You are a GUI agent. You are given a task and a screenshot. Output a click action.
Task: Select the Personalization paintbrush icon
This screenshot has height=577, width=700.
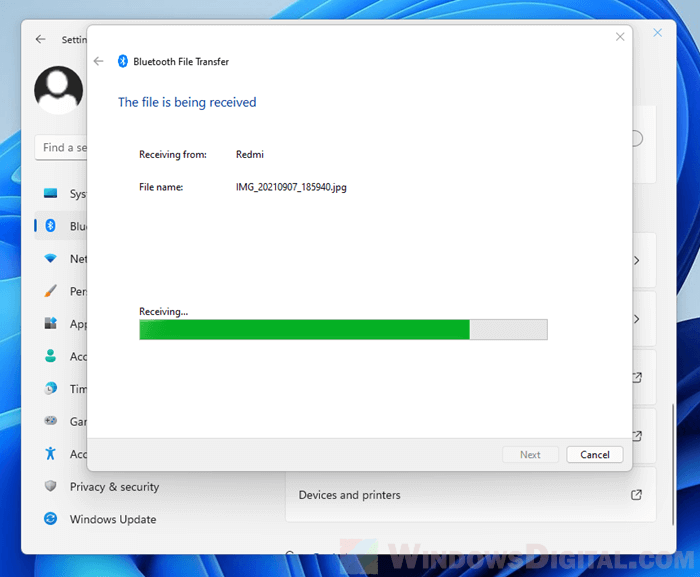pyautogui.click(x=51, y=291)
